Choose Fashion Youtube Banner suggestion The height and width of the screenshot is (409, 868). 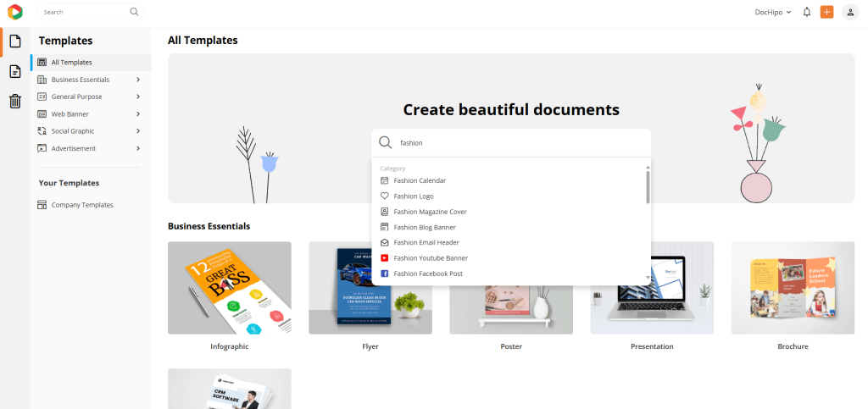click(x=431, y=258)
